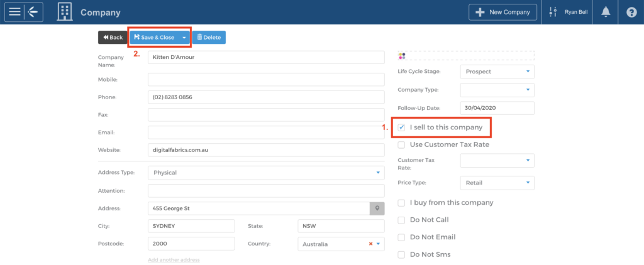Click the Delete button
This screenshot has height=265, width=644.
click(209, 37)
